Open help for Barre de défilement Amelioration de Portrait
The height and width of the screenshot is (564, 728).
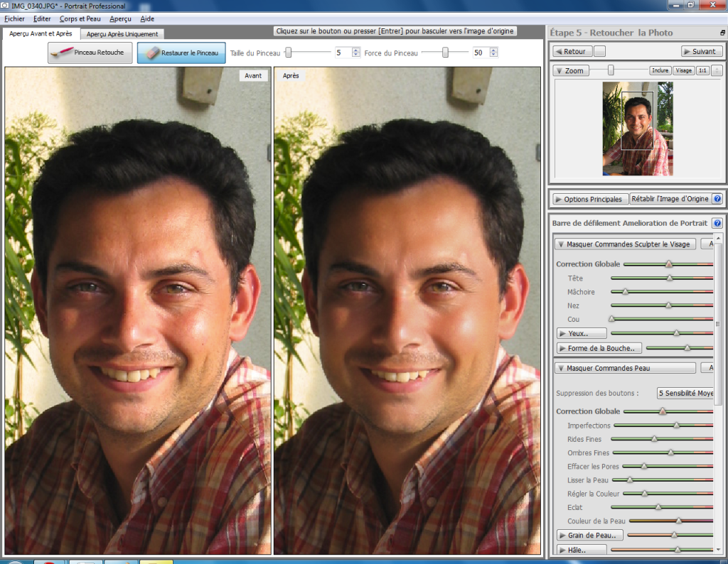coord(717,223)
